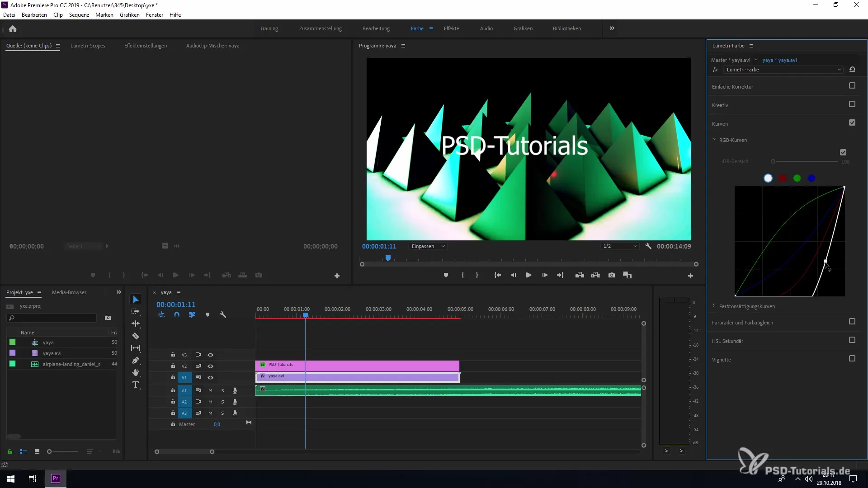Open Program monitor panel menu
This screenshot has width=868, height=488.
point(403,46)
